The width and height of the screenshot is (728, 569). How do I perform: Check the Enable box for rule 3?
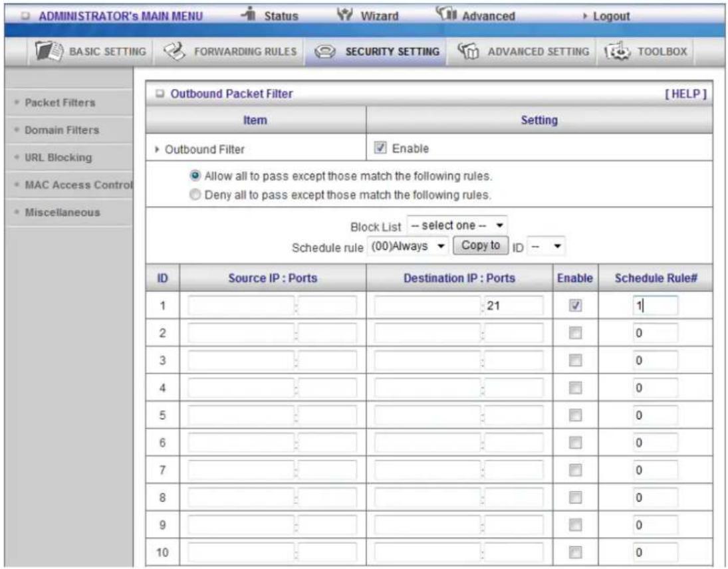click(575, 360)
